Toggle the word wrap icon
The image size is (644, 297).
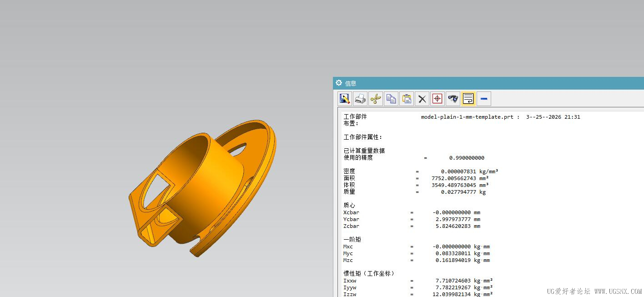468,98
